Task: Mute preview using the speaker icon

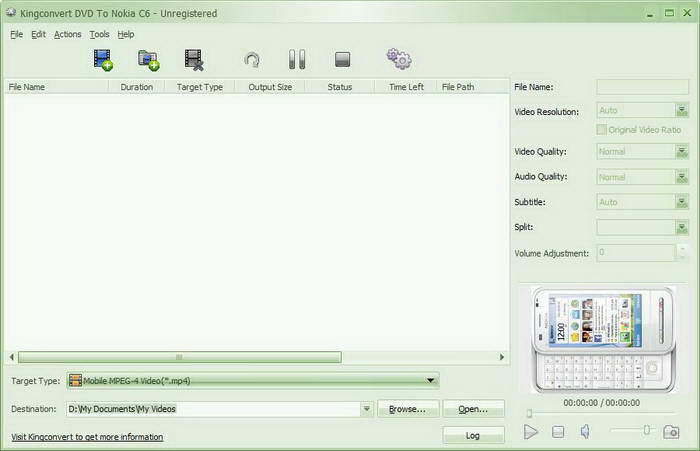Action: pos(586,432)
